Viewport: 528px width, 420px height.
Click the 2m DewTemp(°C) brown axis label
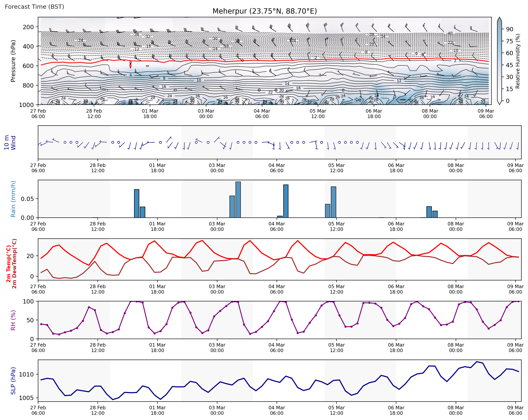[x=14, y=264]
